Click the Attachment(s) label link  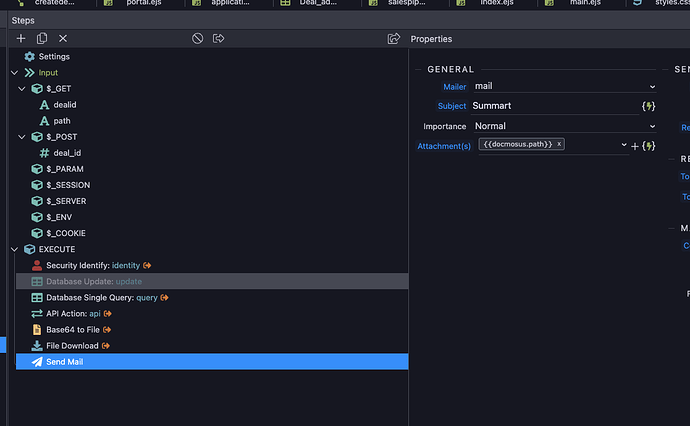pos(444,146)
